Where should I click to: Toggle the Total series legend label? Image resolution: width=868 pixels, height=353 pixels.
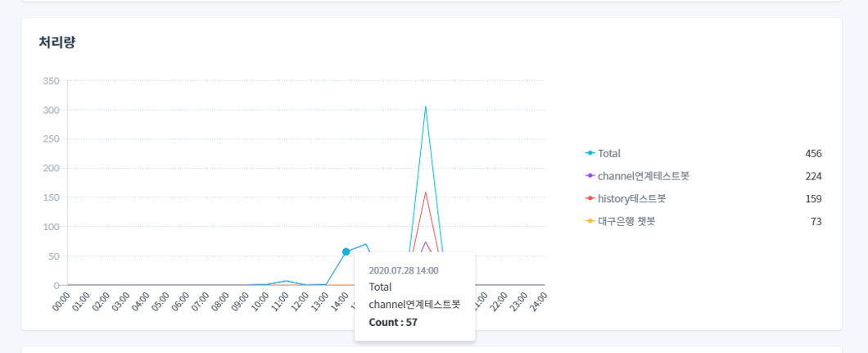point(609,153)
